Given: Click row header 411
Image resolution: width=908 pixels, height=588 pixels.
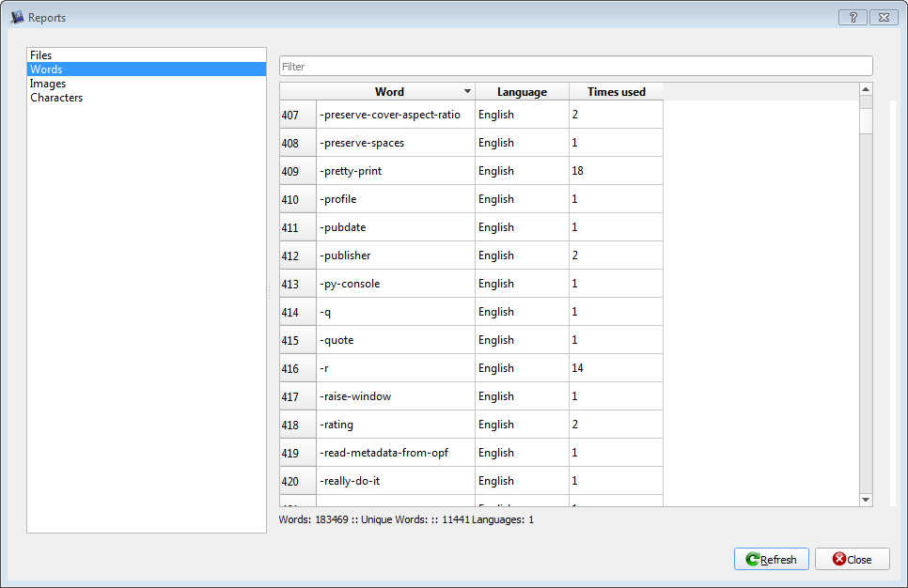Looking at the screenshot, I should tap(298, 227).
